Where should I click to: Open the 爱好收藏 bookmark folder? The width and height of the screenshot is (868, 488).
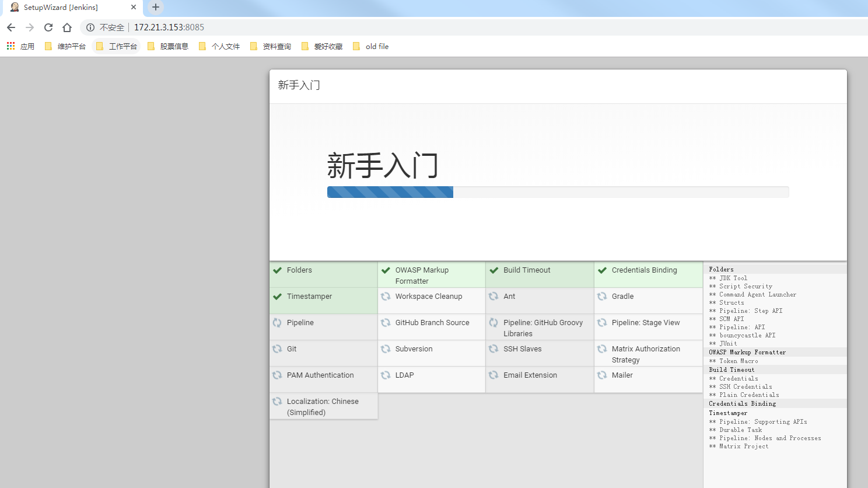click(322, 46)
